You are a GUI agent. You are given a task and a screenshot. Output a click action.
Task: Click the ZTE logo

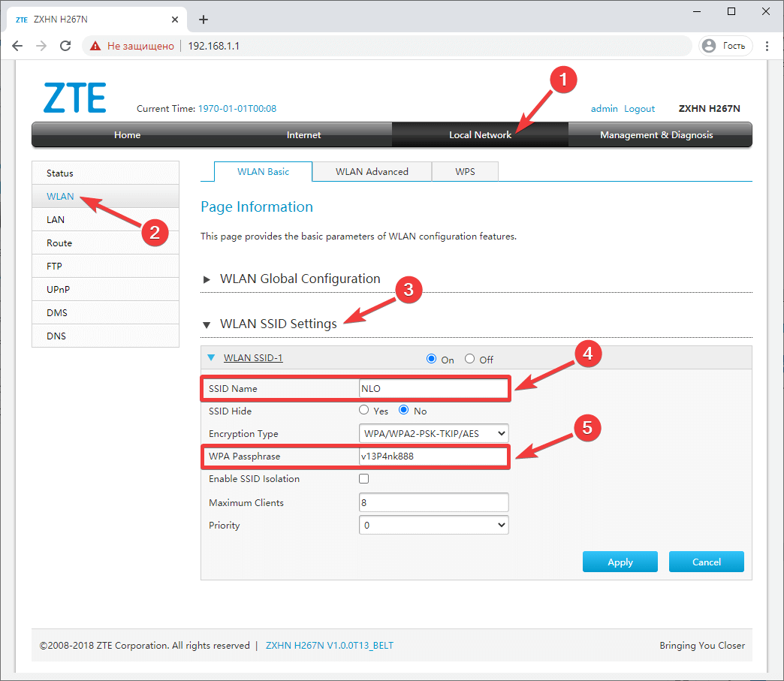(74, 97)
